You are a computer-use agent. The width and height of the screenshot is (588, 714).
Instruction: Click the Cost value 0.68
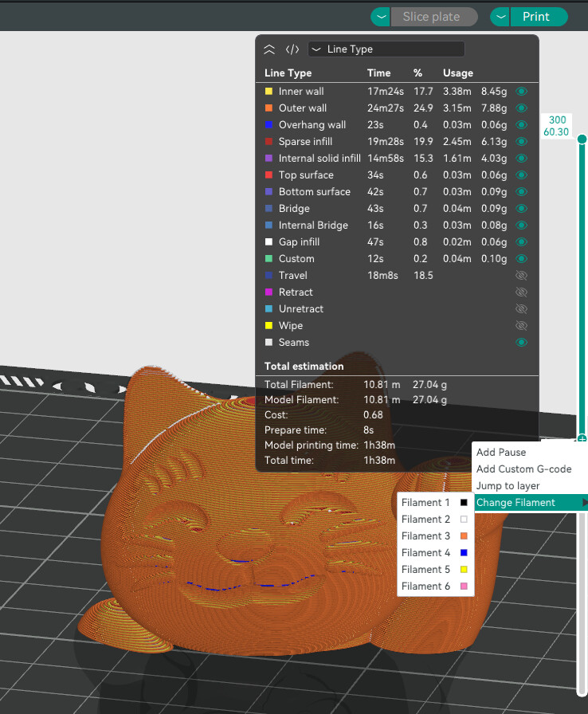[x=373, y=415]
